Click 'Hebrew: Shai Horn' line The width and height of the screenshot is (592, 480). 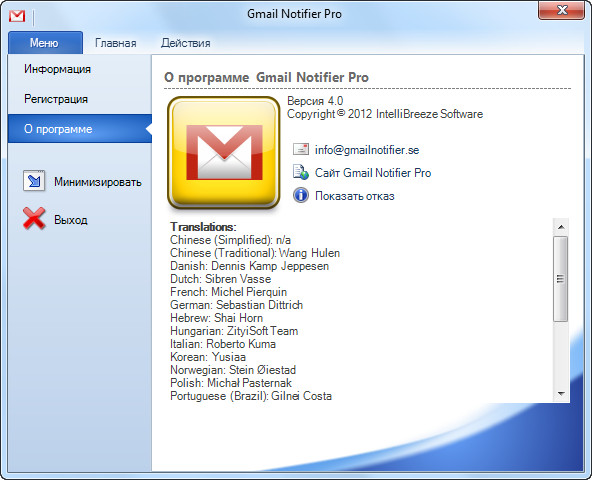[216, 318]
